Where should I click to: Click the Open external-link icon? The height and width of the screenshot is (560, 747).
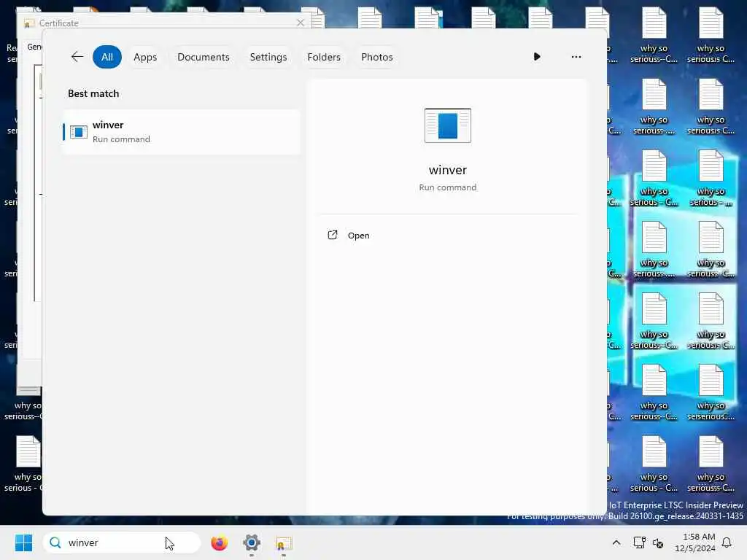333,236
